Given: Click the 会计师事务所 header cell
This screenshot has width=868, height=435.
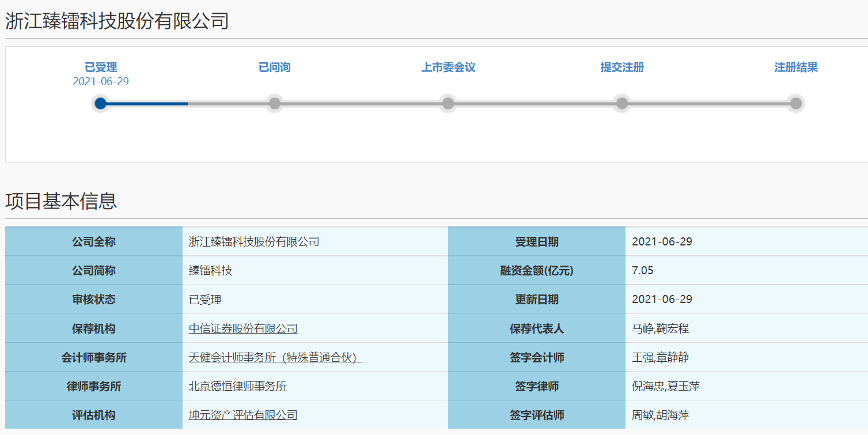Looking at the screenshot, I should point(94,357).
